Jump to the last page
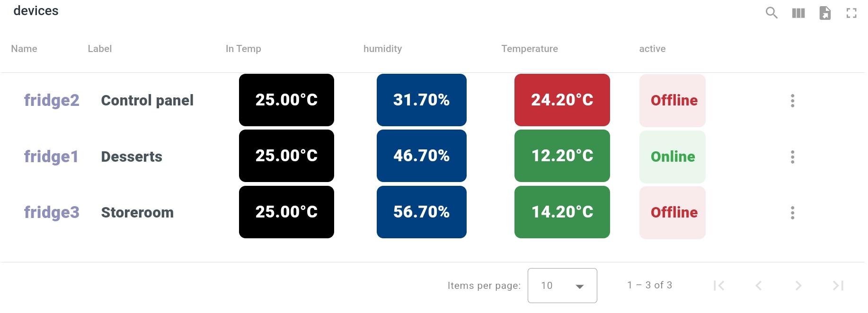 coord(838,286)
